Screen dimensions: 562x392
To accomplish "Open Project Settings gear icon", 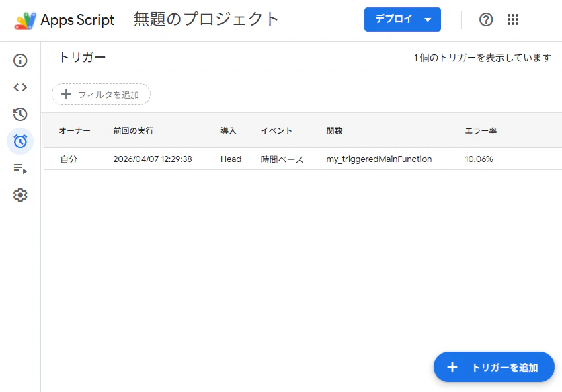I will tap(20, 195).
